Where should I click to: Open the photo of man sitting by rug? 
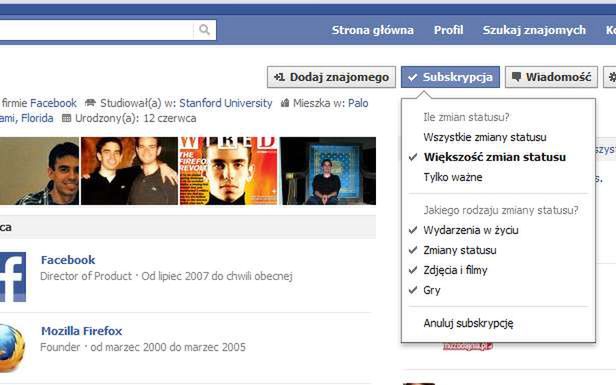[328, 171]
